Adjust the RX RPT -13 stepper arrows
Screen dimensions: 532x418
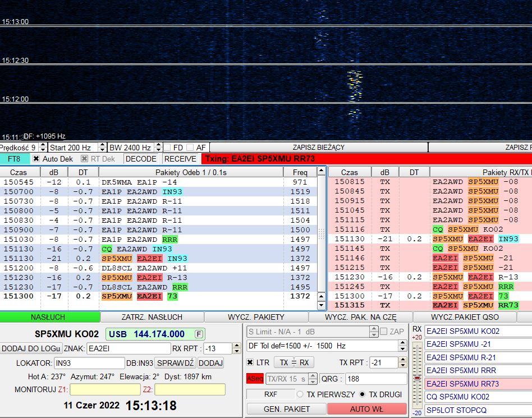tap(236, 348)
